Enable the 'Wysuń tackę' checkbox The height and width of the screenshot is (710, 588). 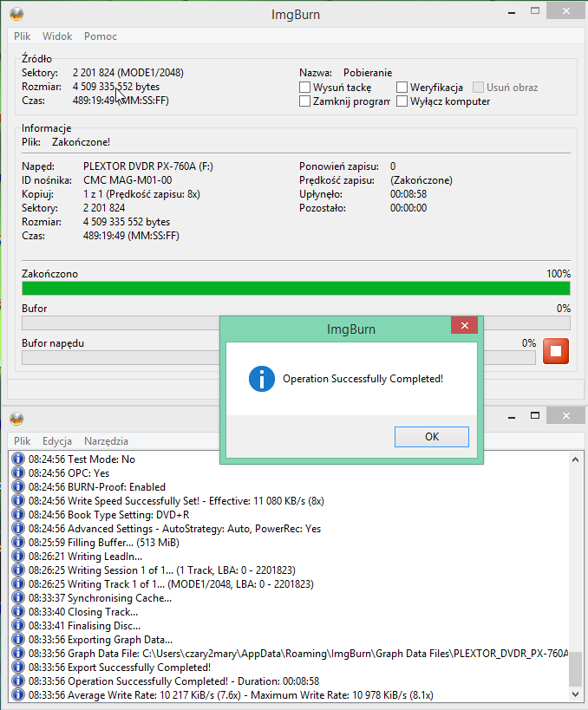(305, 88)
